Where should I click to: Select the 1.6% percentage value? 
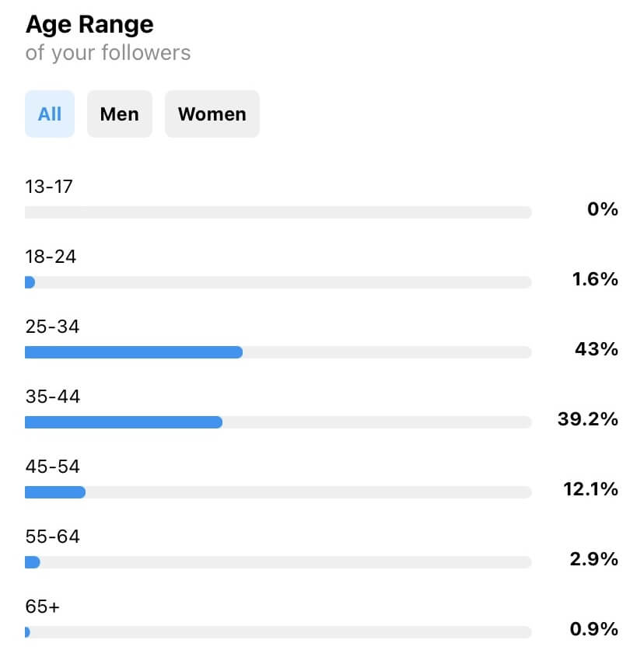pos(595,279)
